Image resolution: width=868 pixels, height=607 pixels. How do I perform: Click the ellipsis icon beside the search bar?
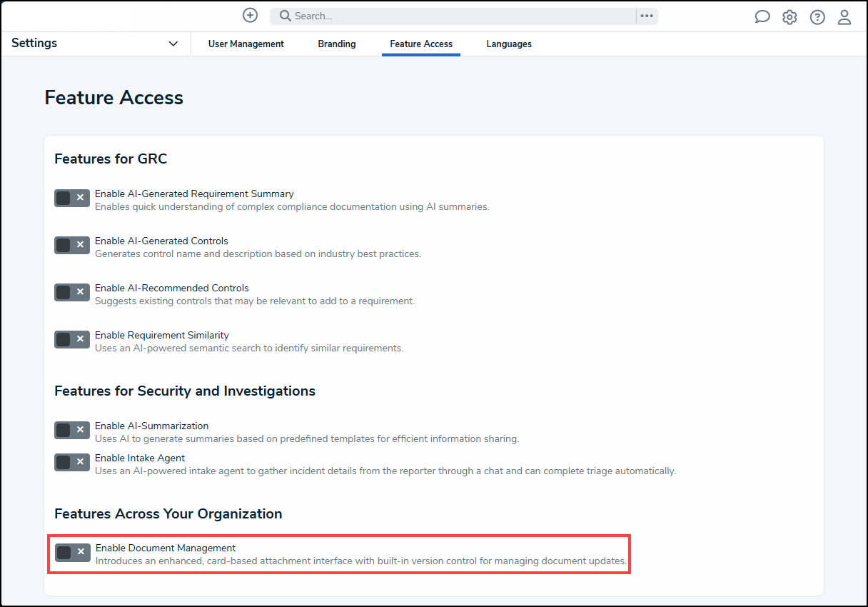647,15
